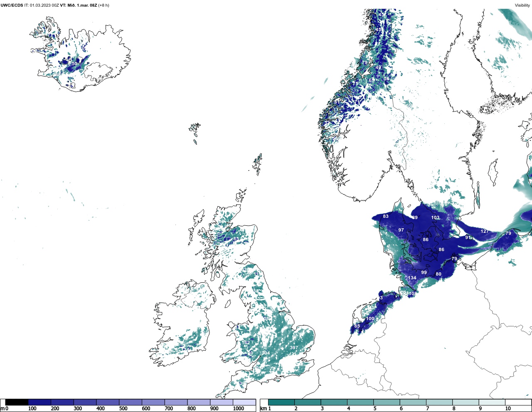Select the "394" visibility value

click(266, 353)
